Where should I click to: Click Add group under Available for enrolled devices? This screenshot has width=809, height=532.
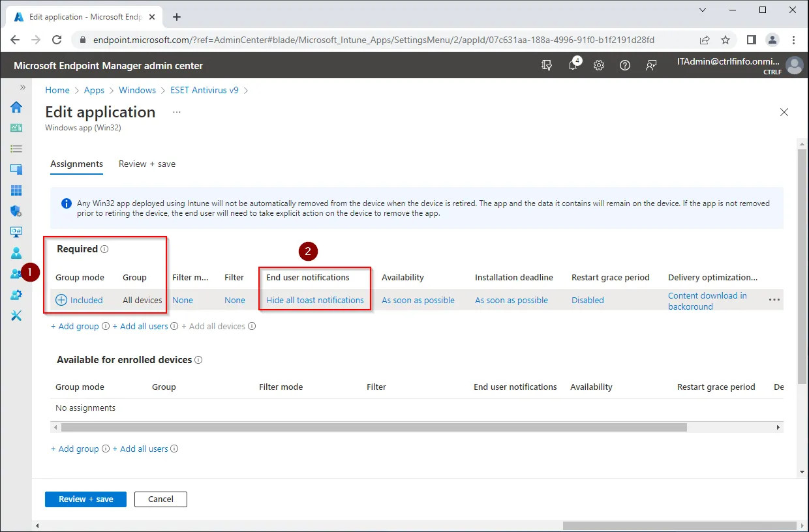[75, 449]
